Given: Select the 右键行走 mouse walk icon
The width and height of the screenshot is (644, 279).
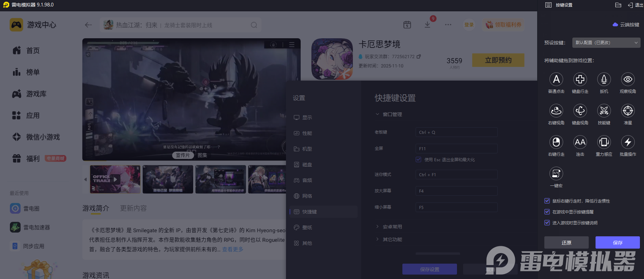Looking at the screenshot, I should click(556, 142).
